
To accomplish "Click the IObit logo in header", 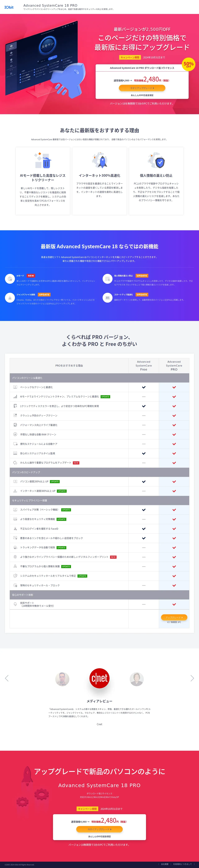I will click(x=9, y=7).
